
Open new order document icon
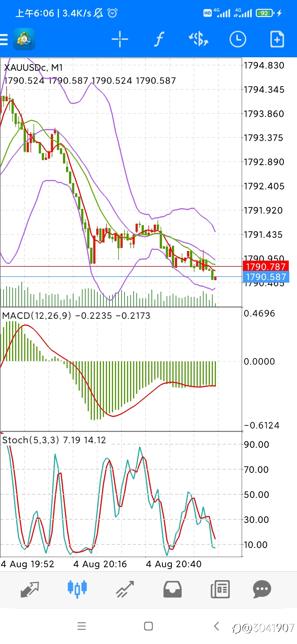tap(277, 39)
